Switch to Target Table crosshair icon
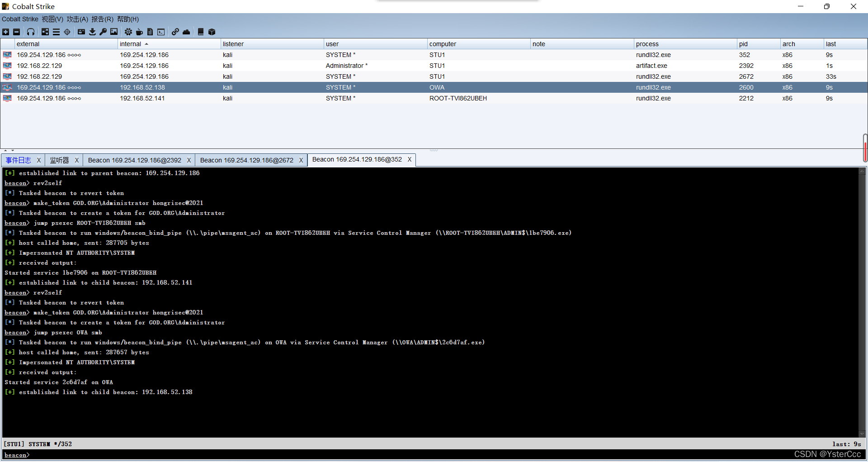 [67, 32]
